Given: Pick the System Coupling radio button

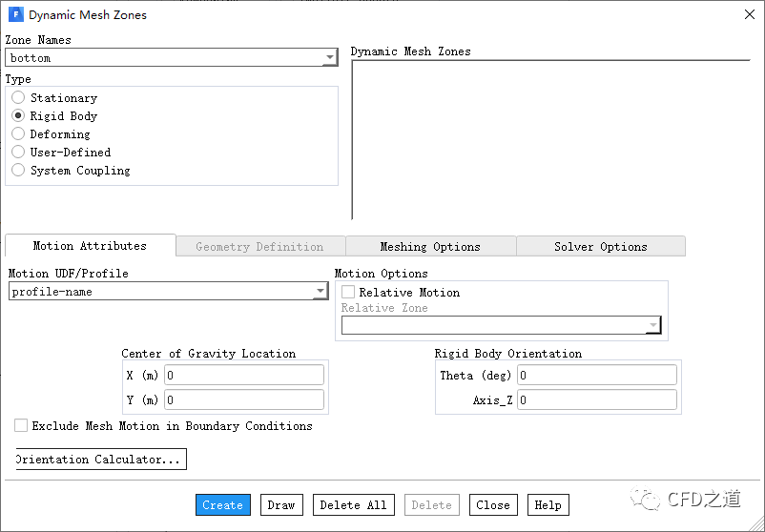Looking at the screenshot, I should click(18, 171).
